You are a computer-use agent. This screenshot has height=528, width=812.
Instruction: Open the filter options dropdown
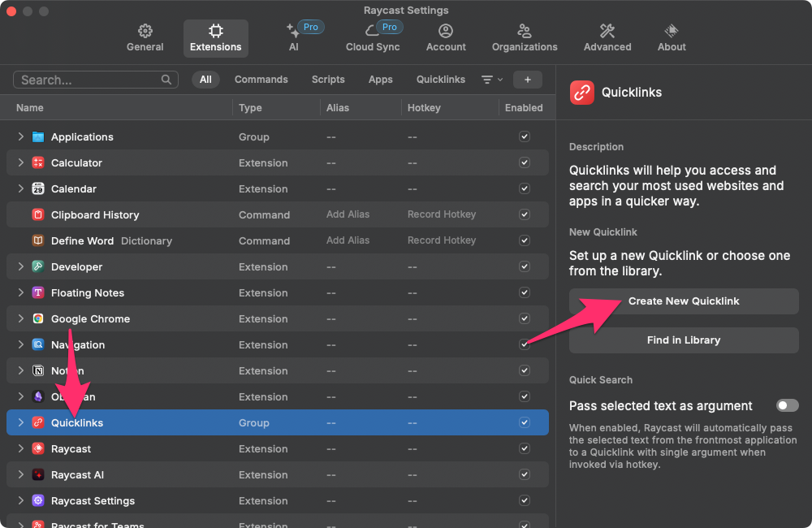(x=492, y=80)
